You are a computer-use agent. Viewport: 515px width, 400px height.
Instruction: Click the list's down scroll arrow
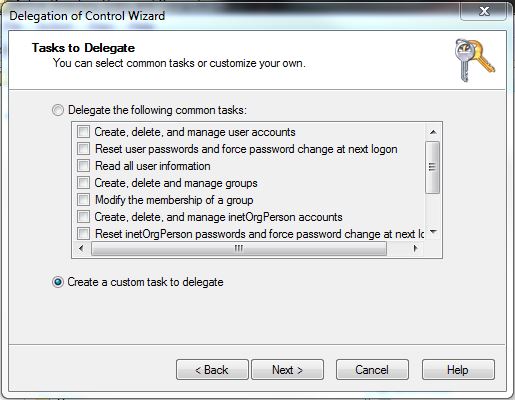pos(433,232)
